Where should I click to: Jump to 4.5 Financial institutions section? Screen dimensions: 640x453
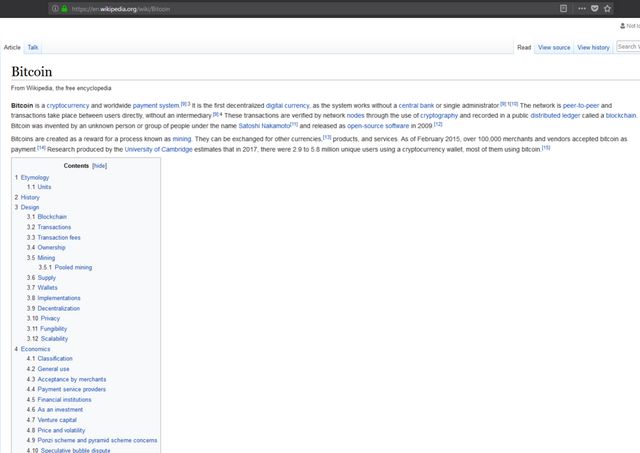click(x=59, y=400)
